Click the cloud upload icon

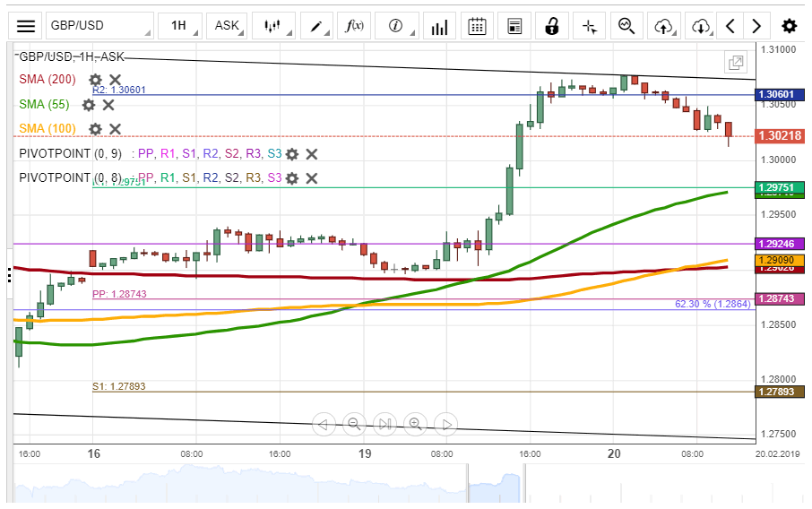pyautogui.click(x=663, y=26)
